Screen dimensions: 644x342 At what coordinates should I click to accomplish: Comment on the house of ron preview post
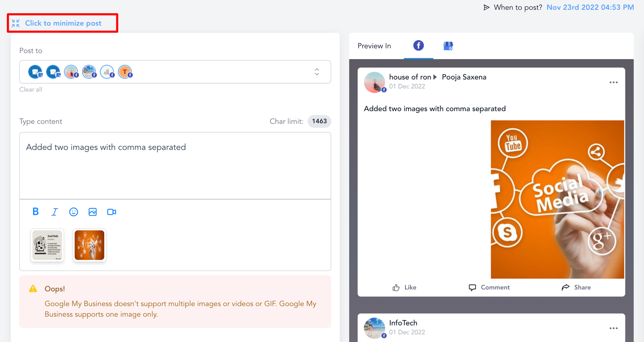pos(489,287)
